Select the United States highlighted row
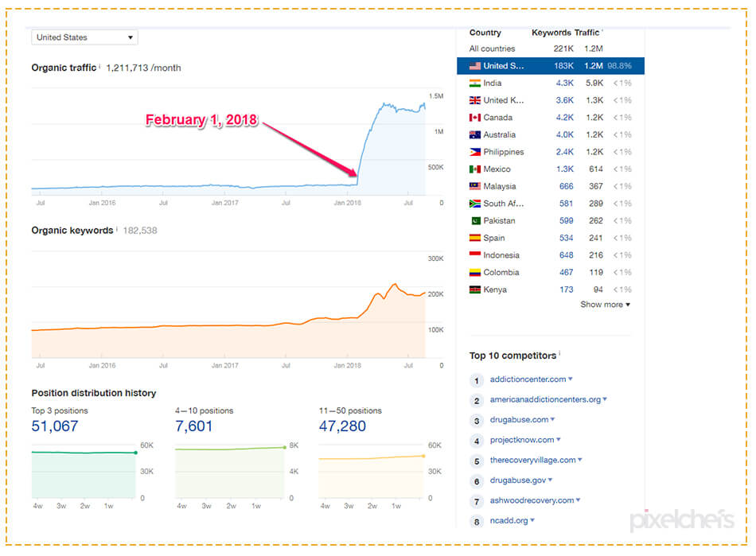The image size is (756, 556). 551,66
